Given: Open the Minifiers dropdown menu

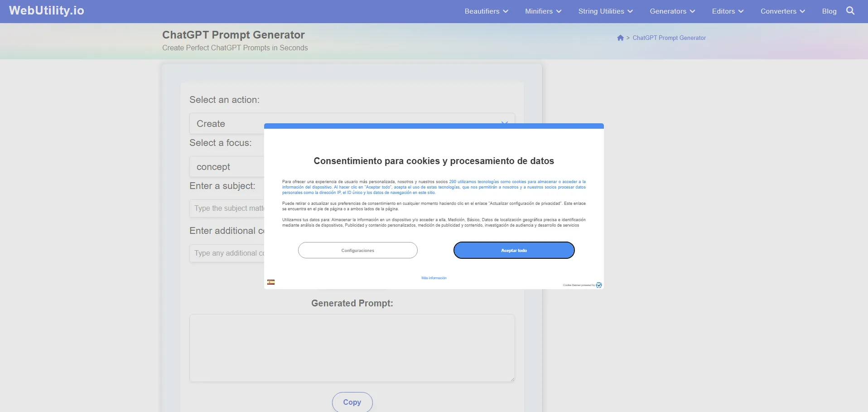Looking at the screenshot, I should pos(543,11).
